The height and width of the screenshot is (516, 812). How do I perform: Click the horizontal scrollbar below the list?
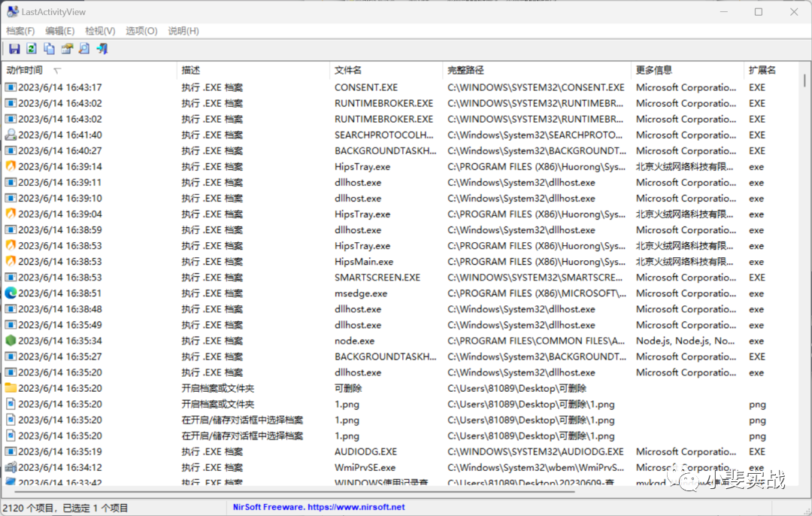pos(295,490)
